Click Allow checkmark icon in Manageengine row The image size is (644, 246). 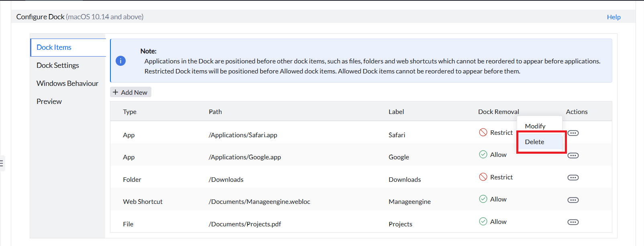483,199
